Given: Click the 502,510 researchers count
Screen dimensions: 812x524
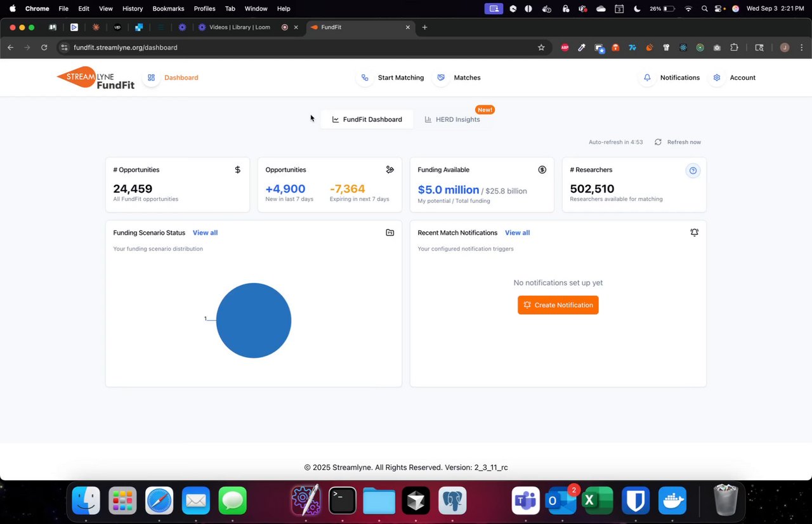Looking at the screenshot, I should 592,188.
